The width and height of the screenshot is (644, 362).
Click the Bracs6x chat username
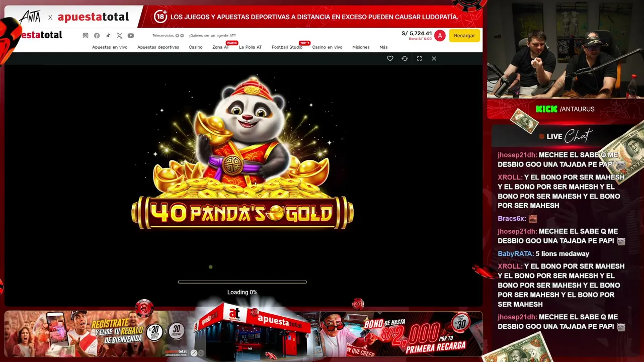[512, 219]
